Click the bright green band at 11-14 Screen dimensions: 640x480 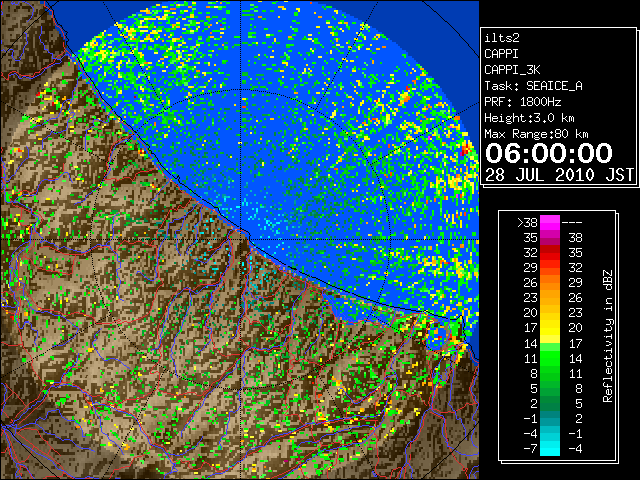(550, 358)
